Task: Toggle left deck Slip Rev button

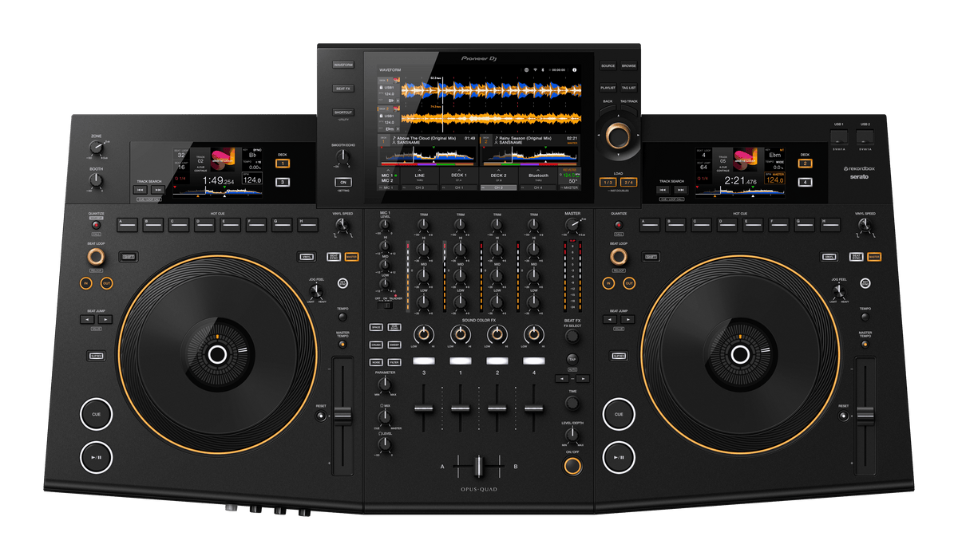Action: pyautogui.click(x=96, y=356)
